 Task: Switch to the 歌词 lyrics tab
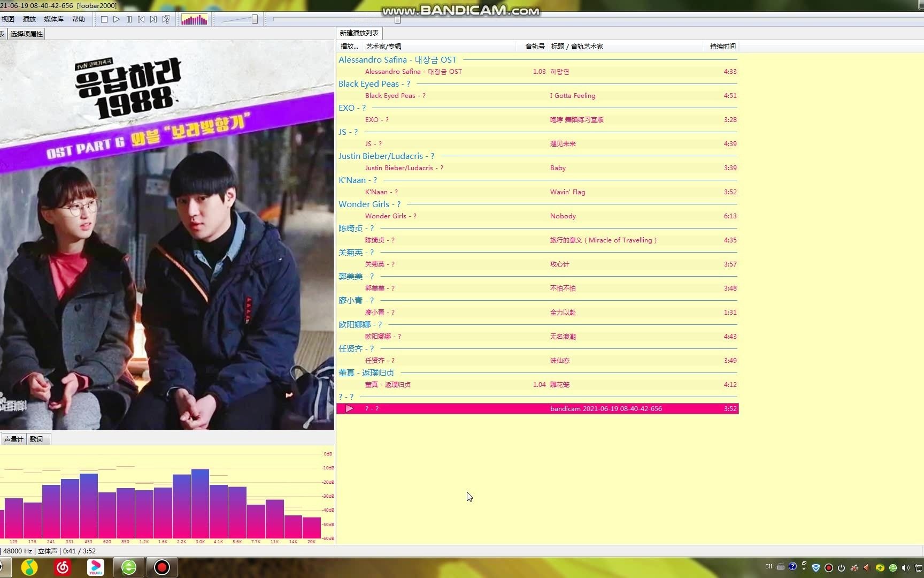point(36,439)
